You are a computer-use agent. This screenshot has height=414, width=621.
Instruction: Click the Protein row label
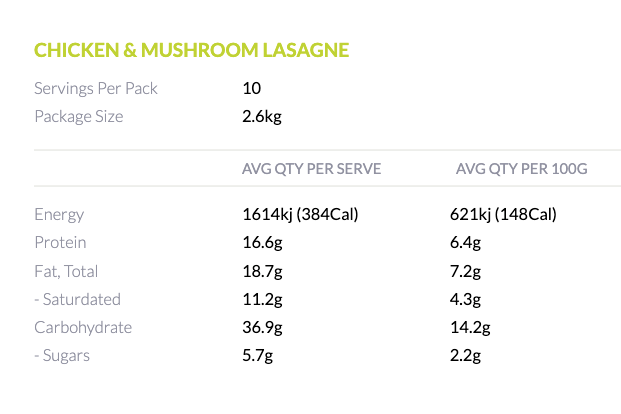point(60,242)
